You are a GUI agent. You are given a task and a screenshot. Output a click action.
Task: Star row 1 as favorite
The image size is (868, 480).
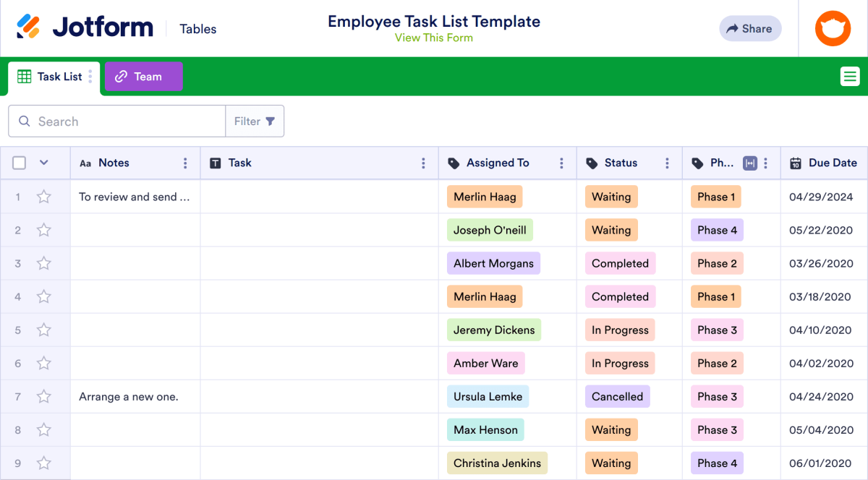coord(43,196)
